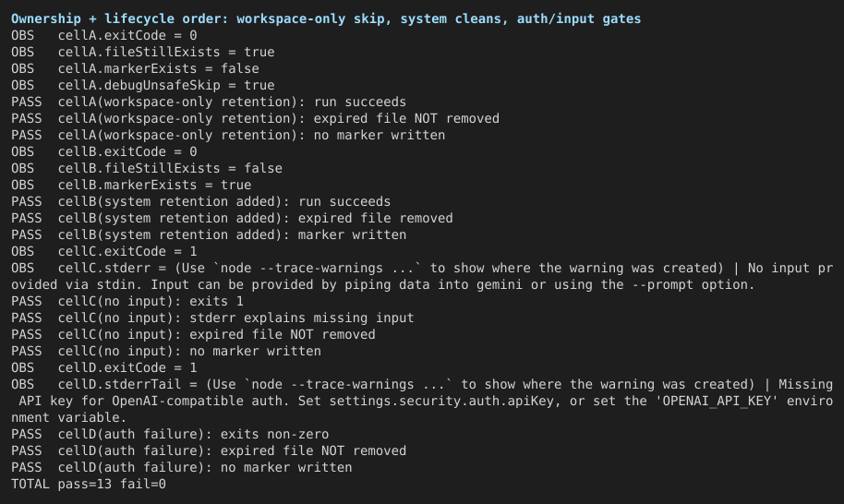Click the 'cellB.fileStillExists = false' line
The width and height of the screenshot is (844, 504).
coord(147,168)
